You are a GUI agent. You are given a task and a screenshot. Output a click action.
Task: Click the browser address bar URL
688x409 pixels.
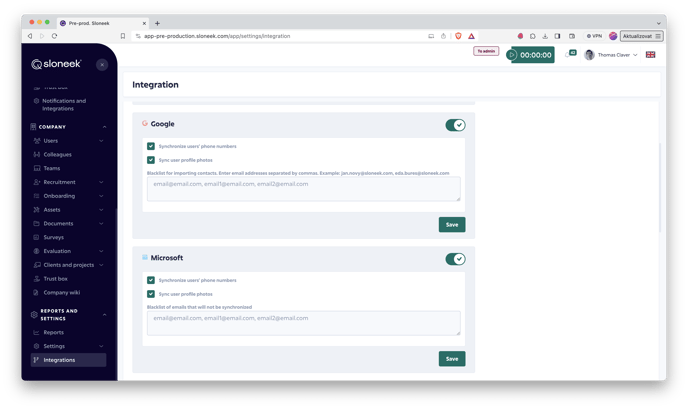click(x=217, y=36)
